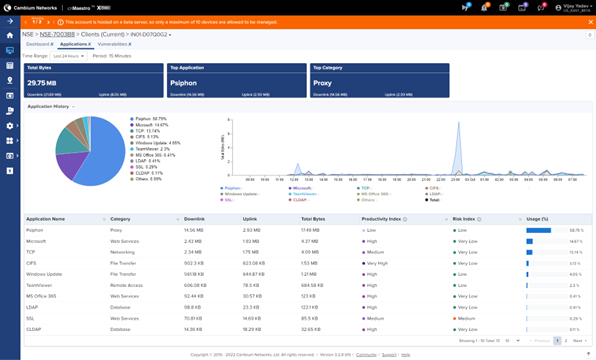Viewport: 596px width, 360px height.
Task: Open the sidebar icon below the monitor icon
Action: [10, 65]
